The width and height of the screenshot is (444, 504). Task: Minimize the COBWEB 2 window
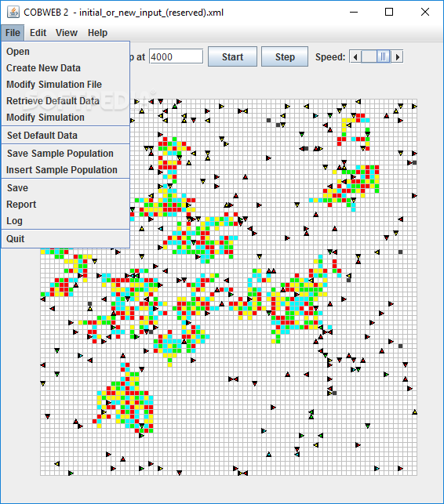(x=354, y=13)
